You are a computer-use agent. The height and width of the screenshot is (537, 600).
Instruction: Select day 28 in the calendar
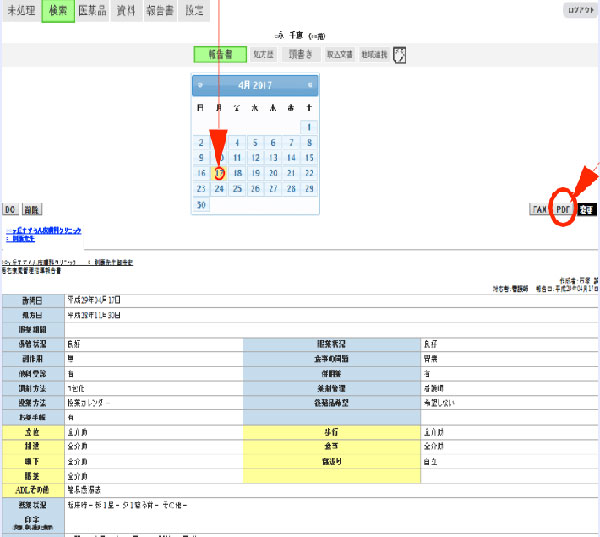[291, 189]
